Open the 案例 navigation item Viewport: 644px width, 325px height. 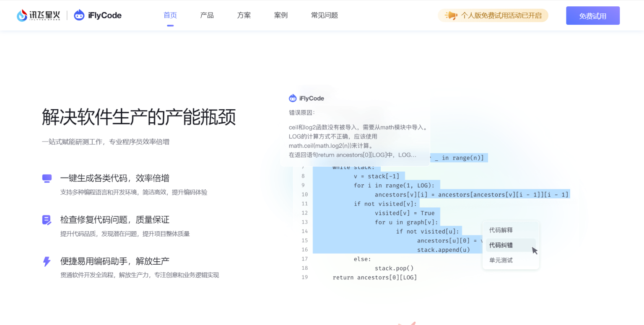coord(281,15)
